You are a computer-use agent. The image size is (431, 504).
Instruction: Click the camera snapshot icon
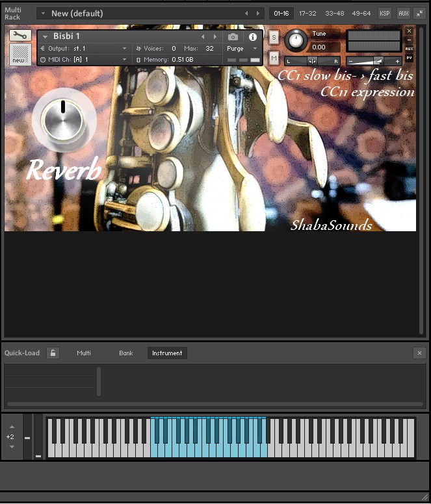[x=233, y=37]
